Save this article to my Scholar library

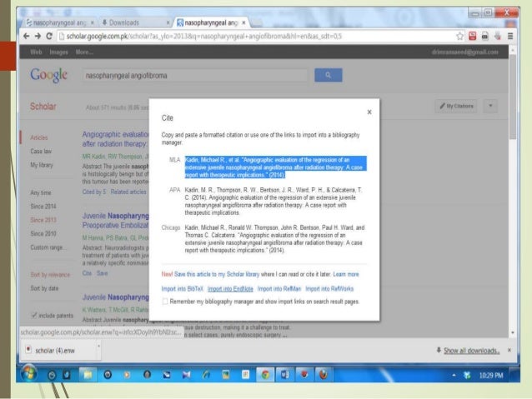pyautogui.click(x=217, y=274)
